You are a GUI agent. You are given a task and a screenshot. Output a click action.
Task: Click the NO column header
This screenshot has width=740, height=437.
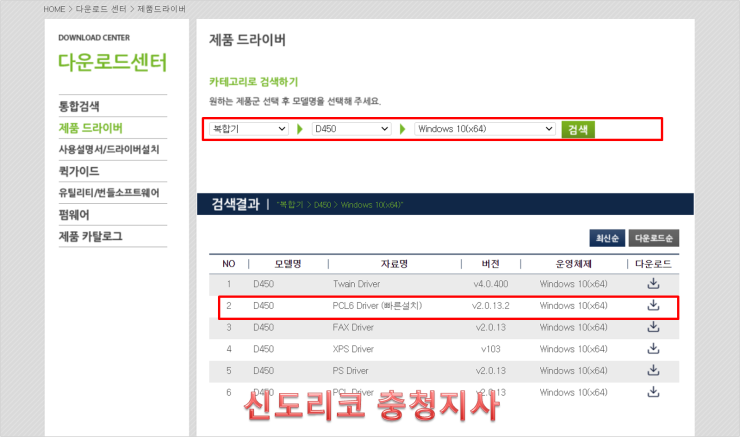tap(229, 264)
